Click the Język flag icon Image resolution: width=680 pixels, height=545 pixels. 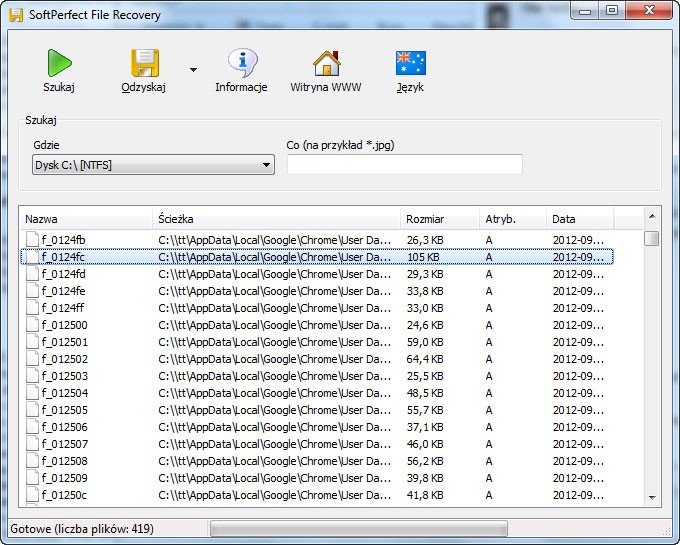(x=409, y=63)
